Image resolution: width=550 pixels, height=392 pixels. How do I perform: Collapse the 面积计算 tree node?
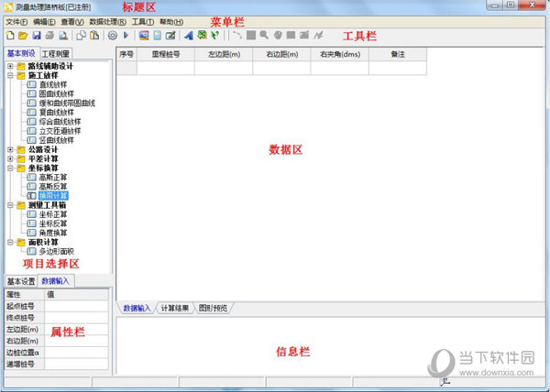pos(10,242)
